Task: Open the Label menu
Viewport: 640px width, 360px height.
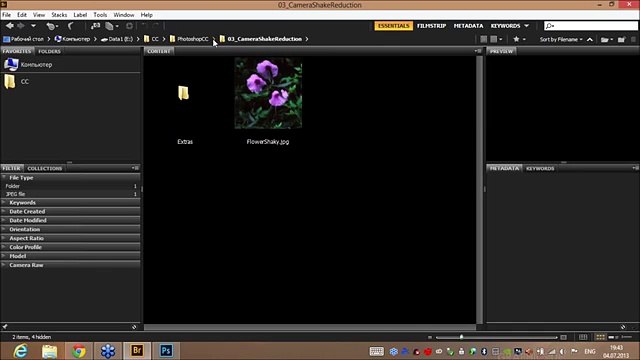Action: click(x=80, y=15)
